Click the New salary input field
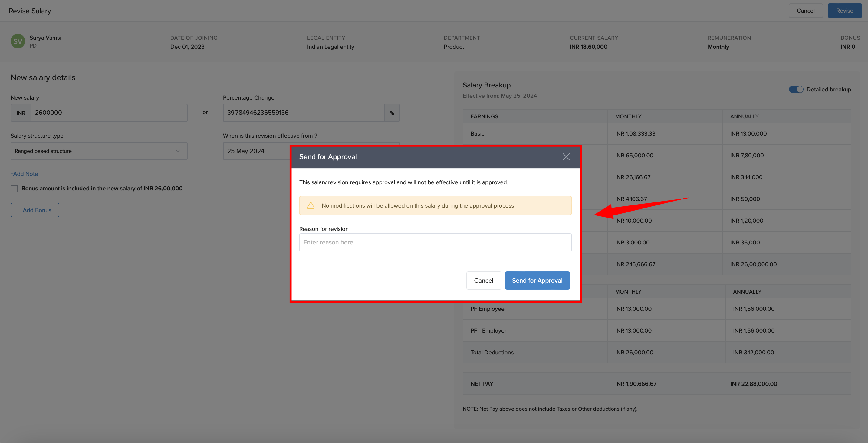 pyautogui.click(x=109, y=113)
